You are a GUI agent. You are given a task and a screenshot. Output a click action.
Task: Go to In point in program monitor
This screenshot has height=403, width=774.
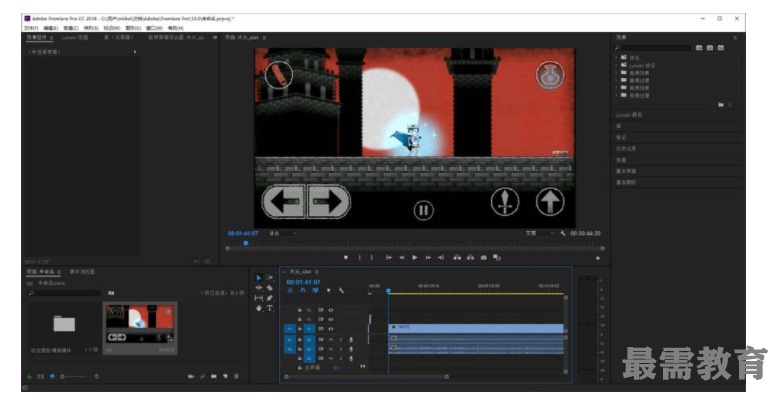389,257
